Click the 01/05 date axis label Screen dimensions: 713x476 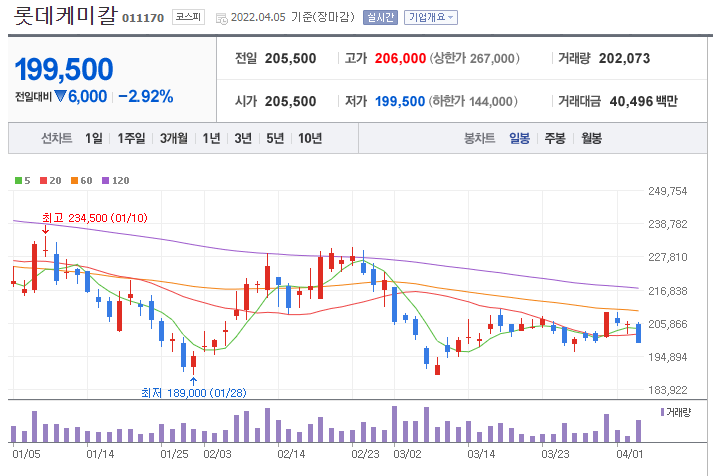tap(26, 454)
